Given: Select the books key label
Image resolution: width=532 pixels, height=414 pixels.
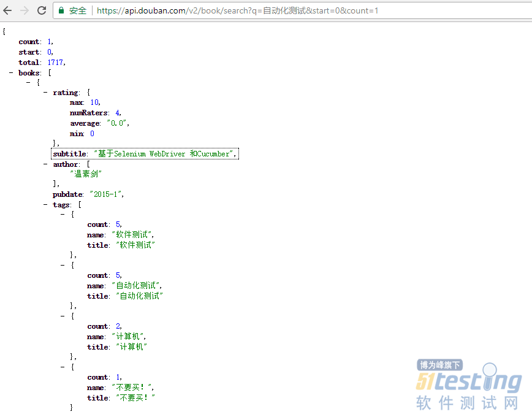Looking at the screenshot, I should tap(29, 72).
